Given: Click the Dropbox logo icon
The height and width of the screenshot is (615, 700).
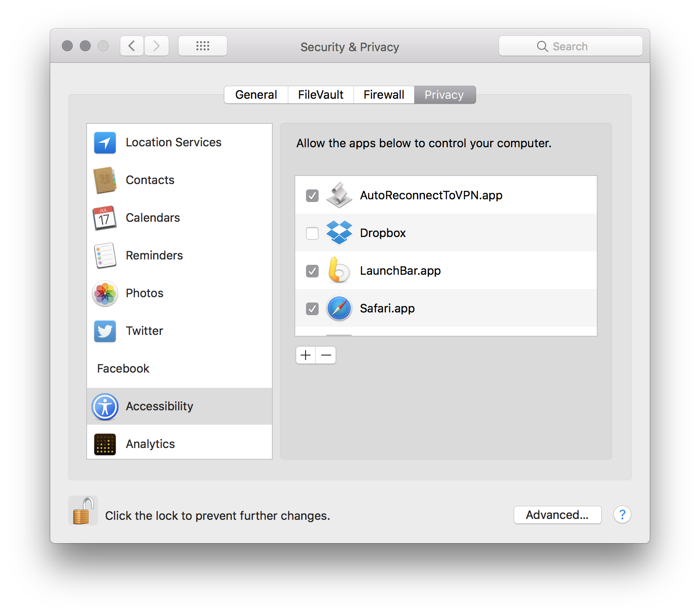Looking at the screenshot, I should pos(339,233).
